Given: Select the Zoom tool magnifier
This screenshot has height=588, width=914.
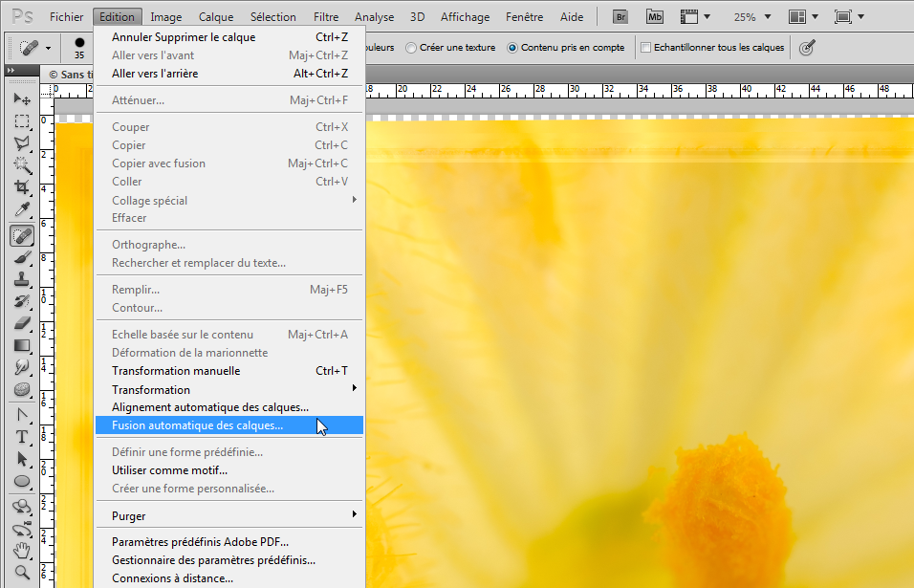Looking at the screenshot, I should 22,573.
